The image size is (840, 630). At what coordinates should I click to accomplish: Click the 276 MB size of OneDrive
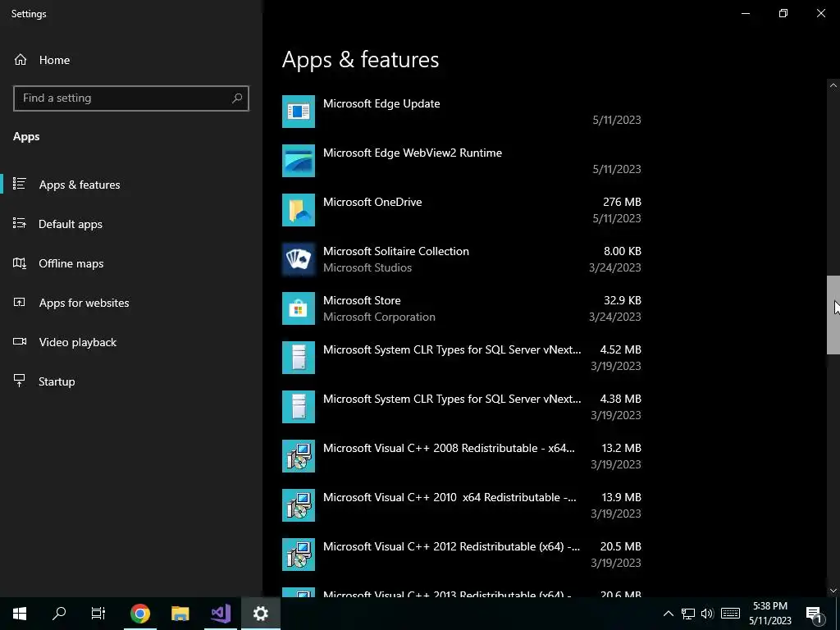pos(622,202)
